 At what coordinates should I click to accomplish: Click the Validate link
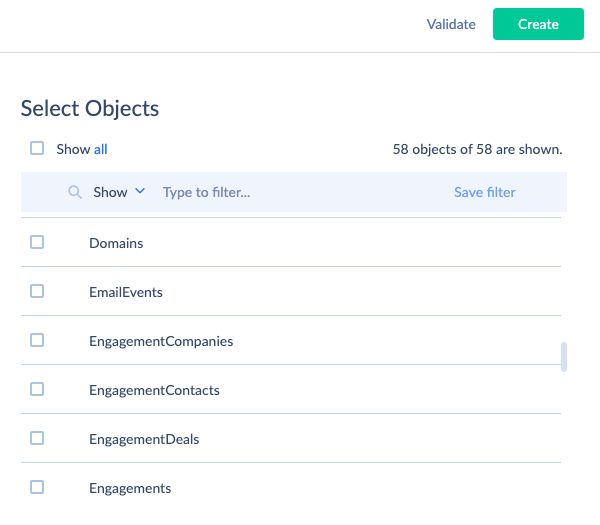(x=451, y=24)
